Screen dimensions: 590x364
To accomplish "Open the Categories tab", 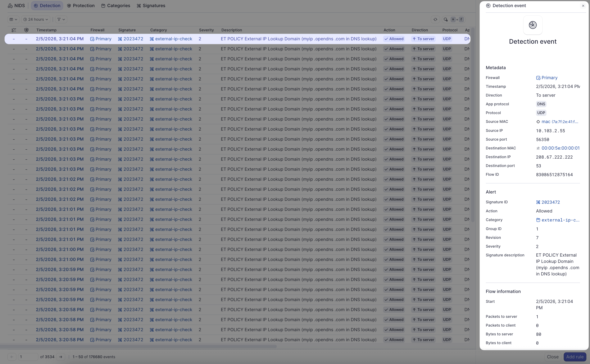I will [x=116, y=6].
